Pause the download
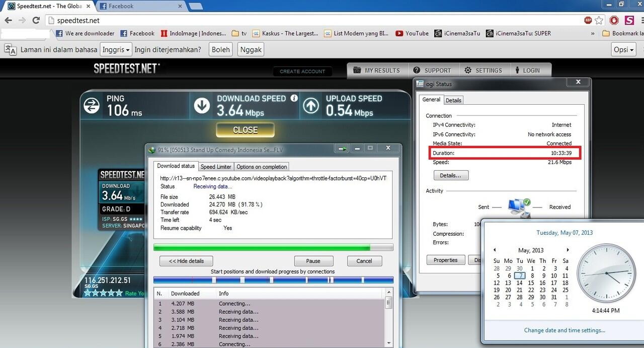Viewport: 644px width, 348px height. 313,261
